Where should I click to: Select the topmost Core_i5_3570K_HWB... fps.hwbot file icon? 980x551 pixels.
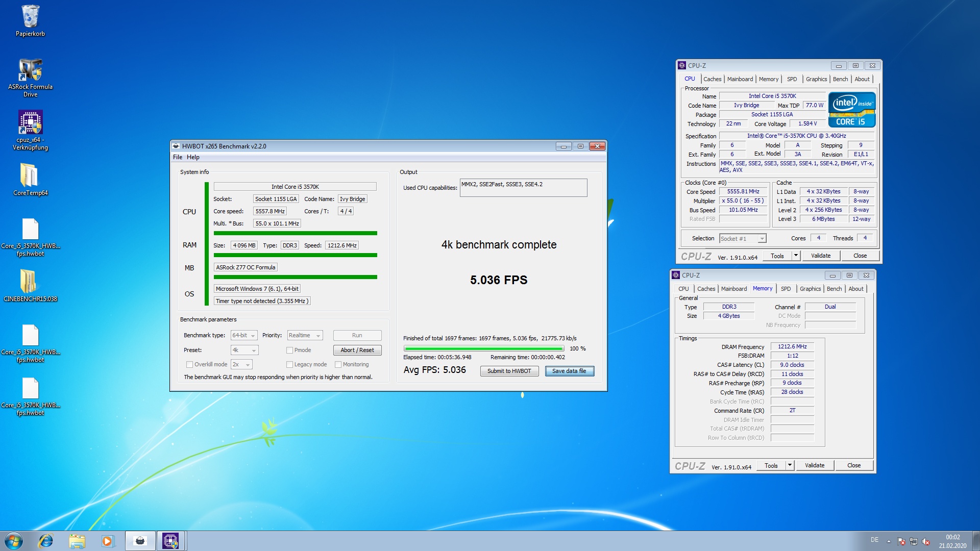30,237
